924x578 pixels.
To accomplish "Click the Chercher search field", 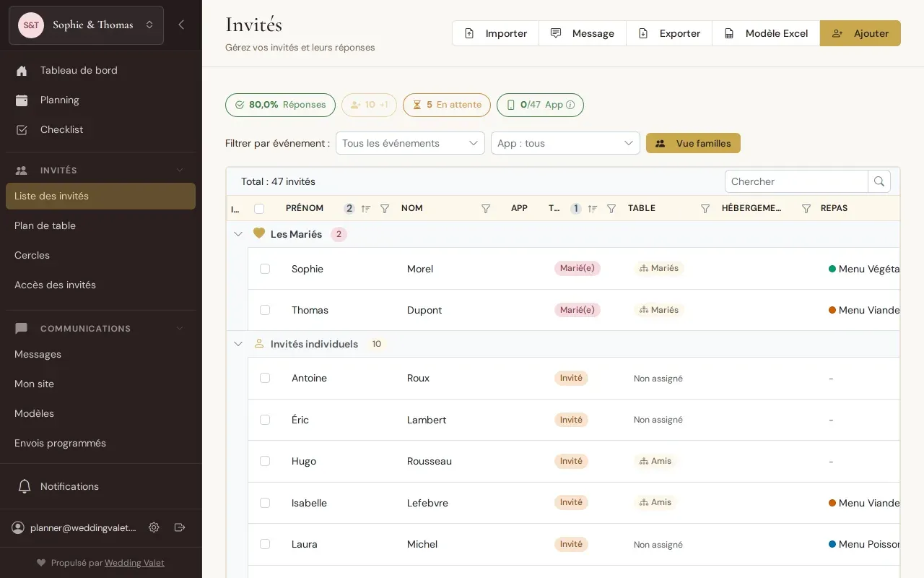I will click(x=796, y=181).
